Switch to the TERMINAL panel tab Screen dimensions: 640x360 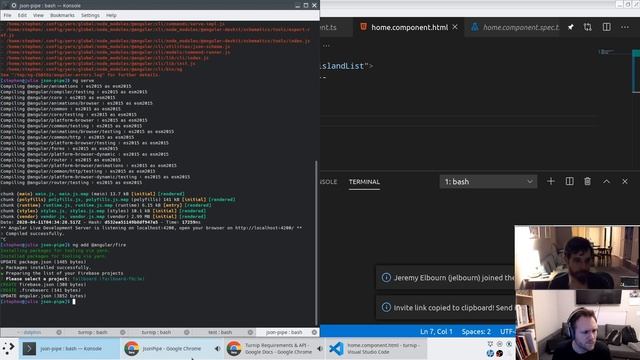364,182
